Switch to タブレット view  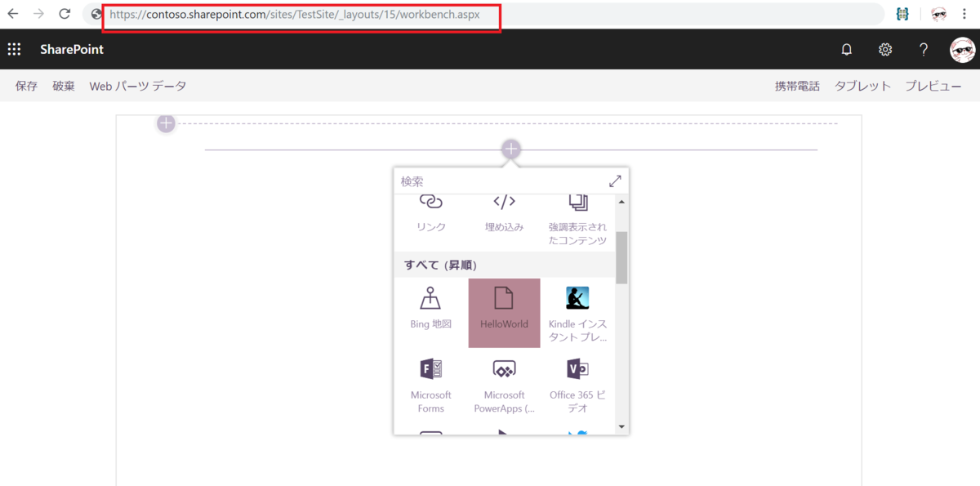(x=862, y=86)
